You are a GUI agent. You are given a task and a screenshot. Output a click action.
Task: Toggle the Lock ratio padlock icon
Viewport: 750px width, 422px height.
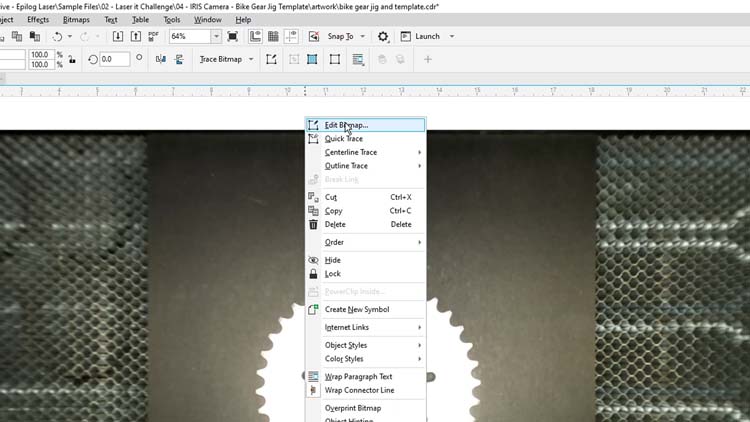coord(72,59)
